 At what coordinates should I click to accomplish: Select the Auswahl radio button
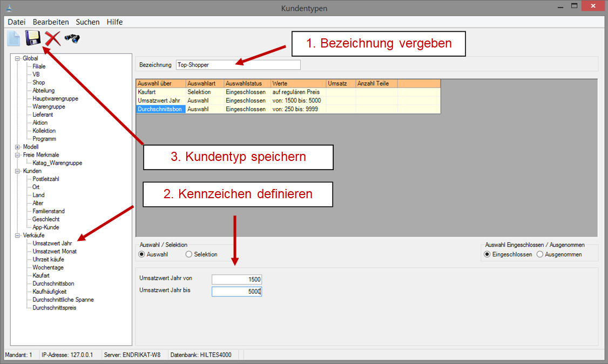point(142,254)
